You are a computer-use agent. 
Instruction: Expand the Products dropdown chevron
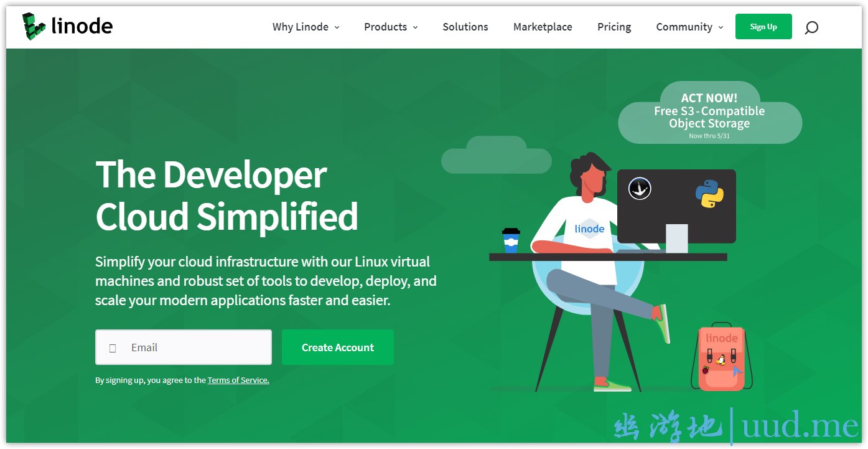pyautogui.click(x=415, y=27)
